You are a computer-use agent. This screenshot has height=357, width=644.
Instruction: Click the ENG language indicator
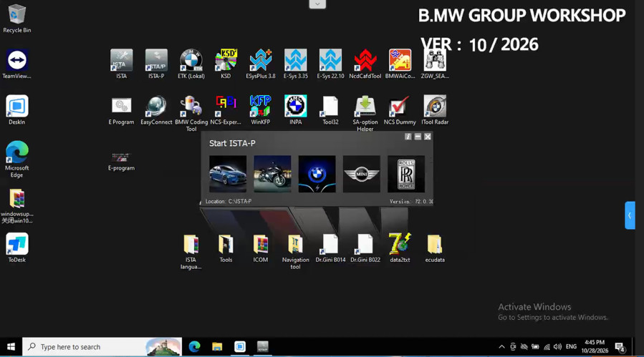pyautogui.click(x=571, y=347)
